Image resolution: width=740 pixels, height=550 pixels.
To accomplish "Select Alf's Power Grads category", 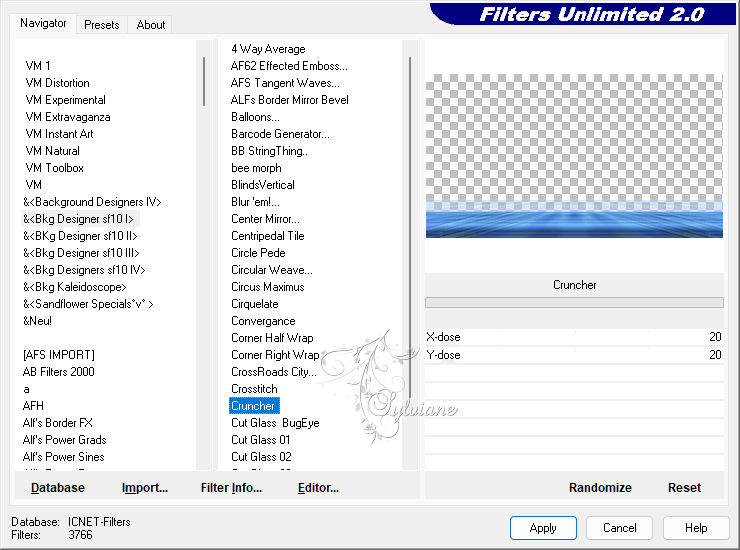I will [x=64, y=440].
